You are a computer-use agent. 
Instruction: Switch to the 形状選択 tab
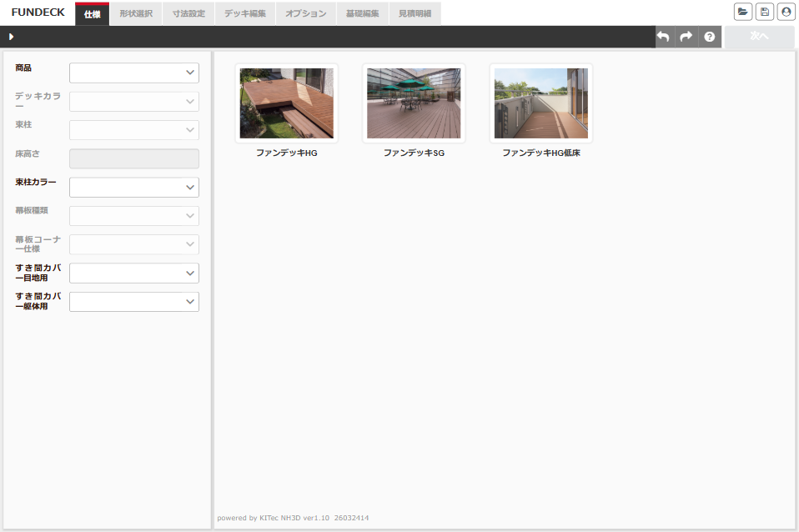pyautogui.click(x=136, y=13)
